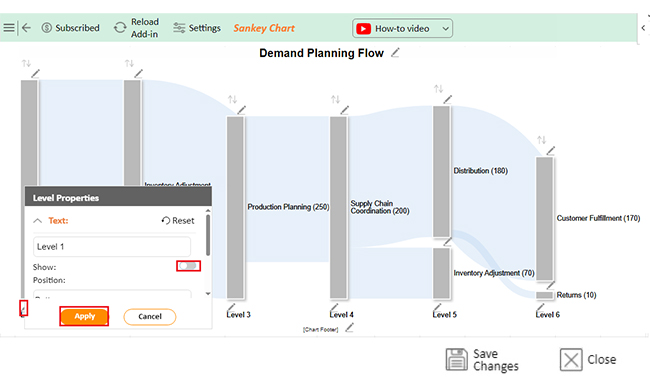Edit the Supply Chain Coordination node pencil

(344, 110)
